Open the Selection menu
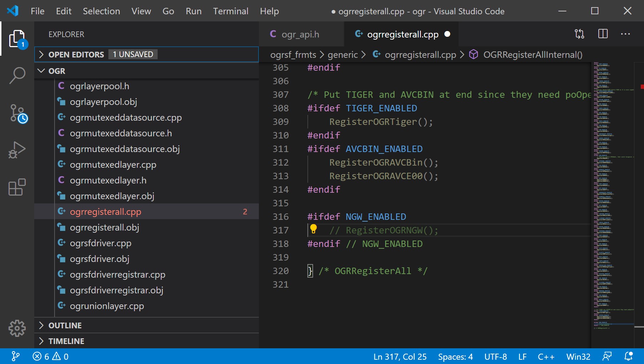This screenshot has height=364, width=644. point(101,11)
